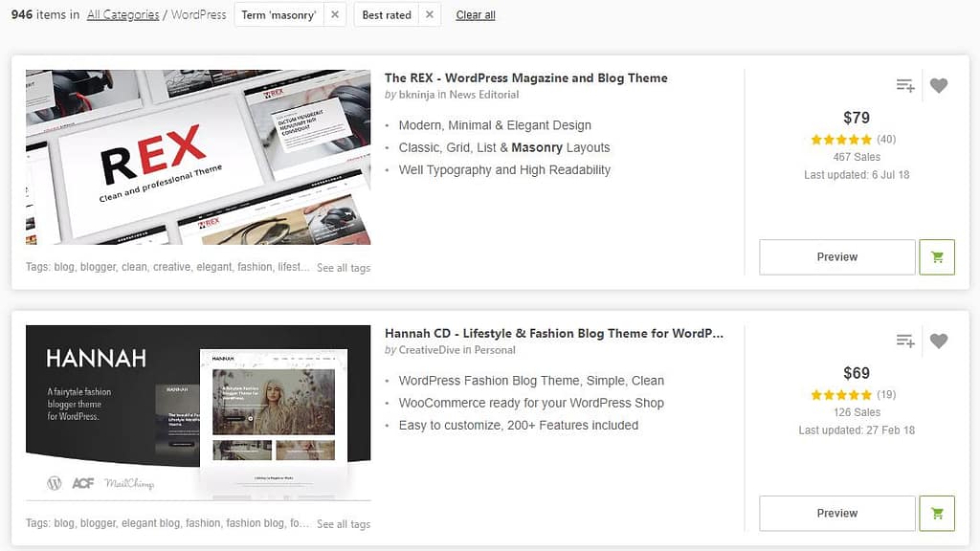Click the '946 items in' count text
980x551 pixels.
(45, 14)
